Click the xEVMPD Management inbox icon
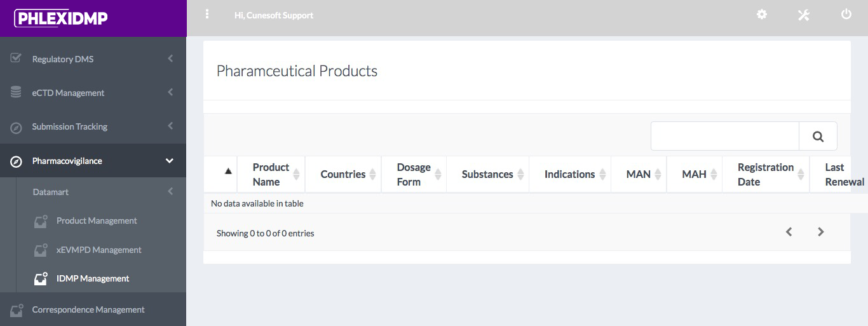 [x=41, y=250]
